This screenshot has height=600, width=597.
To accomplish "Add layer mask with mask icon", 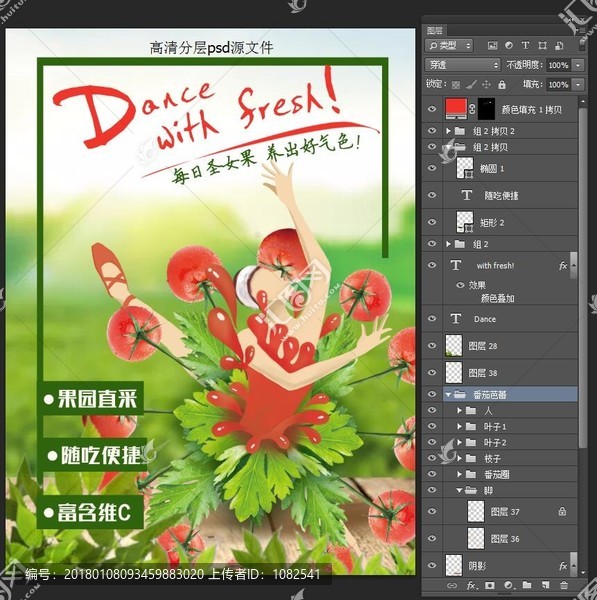I will [x=489, y=585].
